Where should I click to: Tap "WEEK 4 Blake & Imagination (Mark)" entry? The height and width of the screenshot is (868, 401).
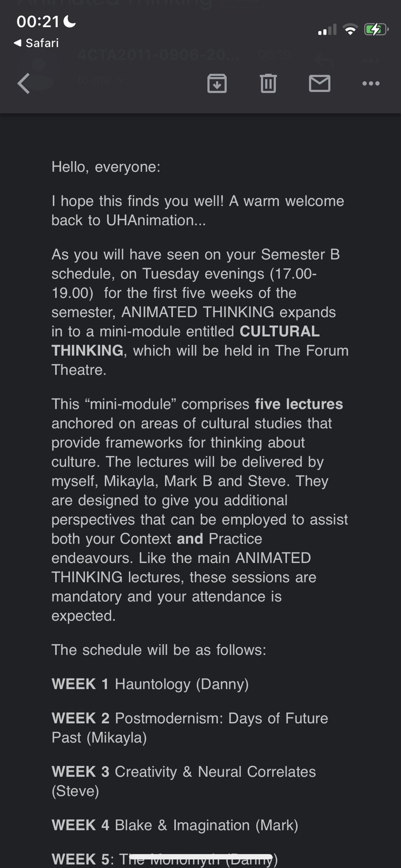pyautogui.click(x=175, y=825)
